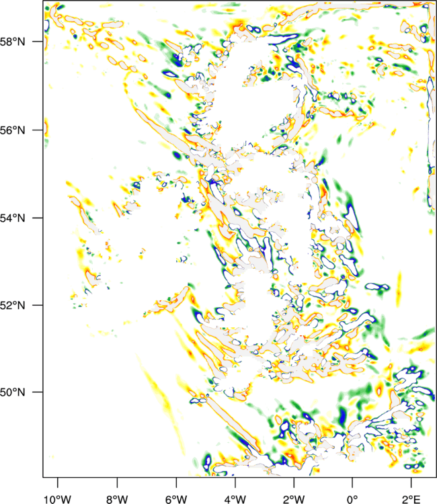Click the 6°W longitude label

tap(176, 499)
